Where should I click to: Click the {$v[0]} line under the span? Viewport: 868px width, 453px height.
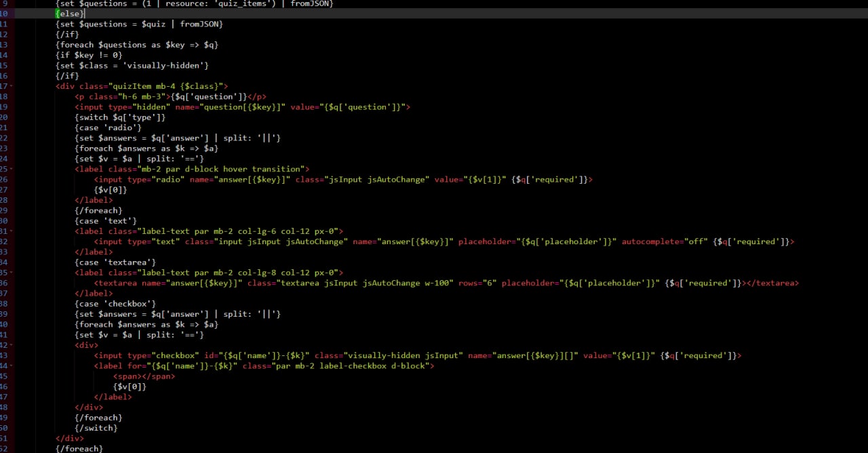(130, 387)
